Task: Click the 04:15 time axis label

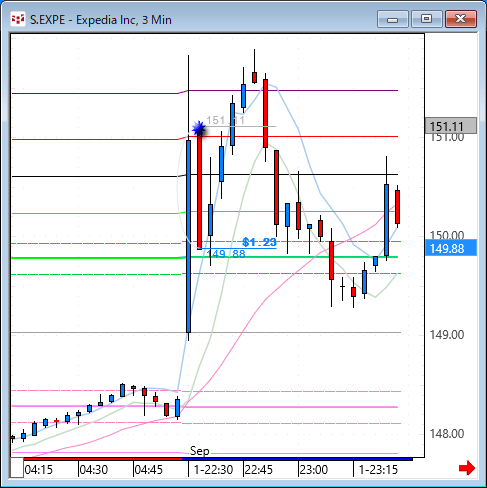Action: click(x=39, y=470)
